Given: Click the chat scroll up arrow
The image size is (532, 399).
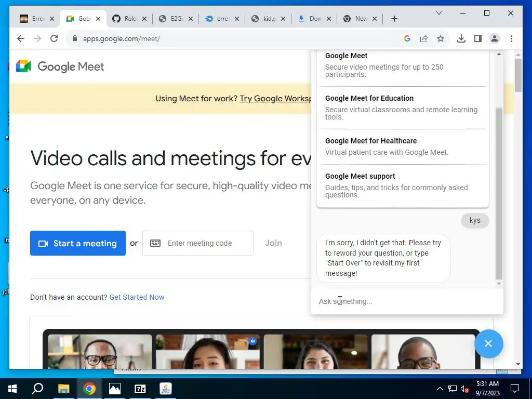Looking at the screenshot, I should tap(499, 54).
